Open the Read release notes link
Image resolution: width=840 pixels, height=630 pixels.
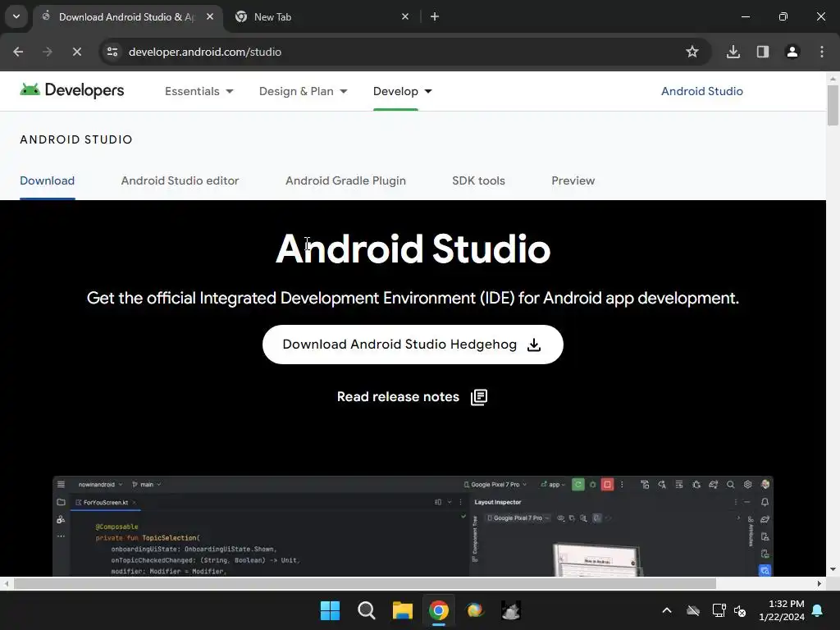[412, 397]
